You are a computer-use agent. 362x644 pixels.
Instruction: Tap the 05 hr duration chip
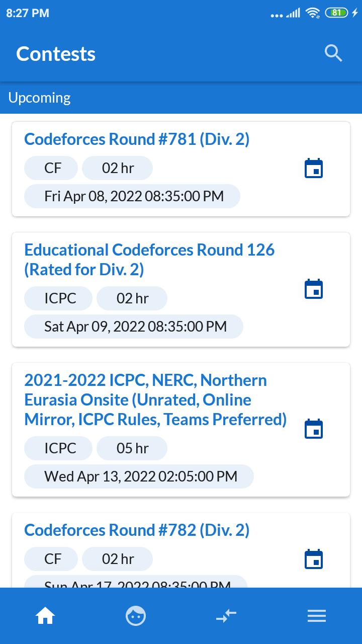[x=132, y=448]
